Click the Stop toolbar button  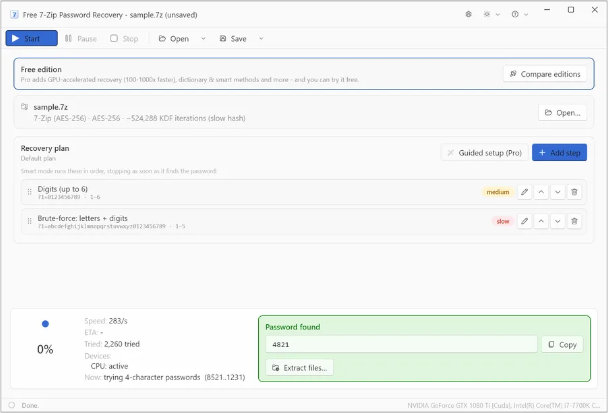coord(124,38)
